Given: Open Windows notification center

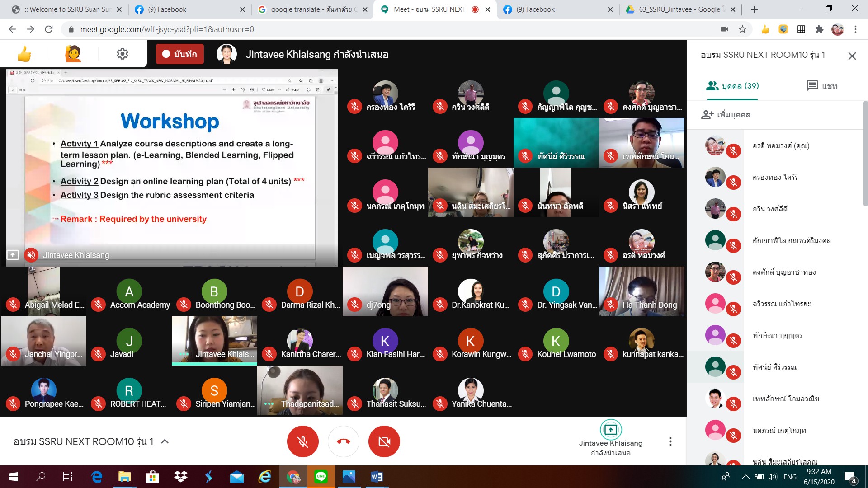Looking at the screenshot, I should [851, 477].
